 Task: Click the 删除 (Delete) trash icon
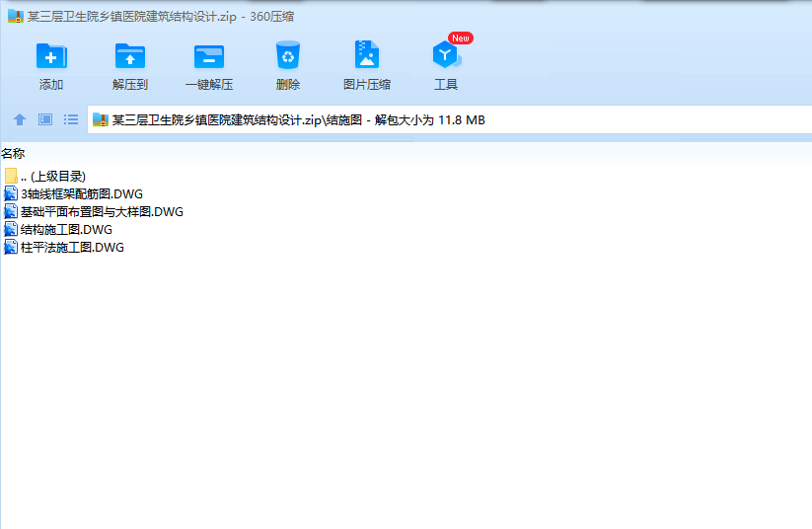[x=288, y=55]
